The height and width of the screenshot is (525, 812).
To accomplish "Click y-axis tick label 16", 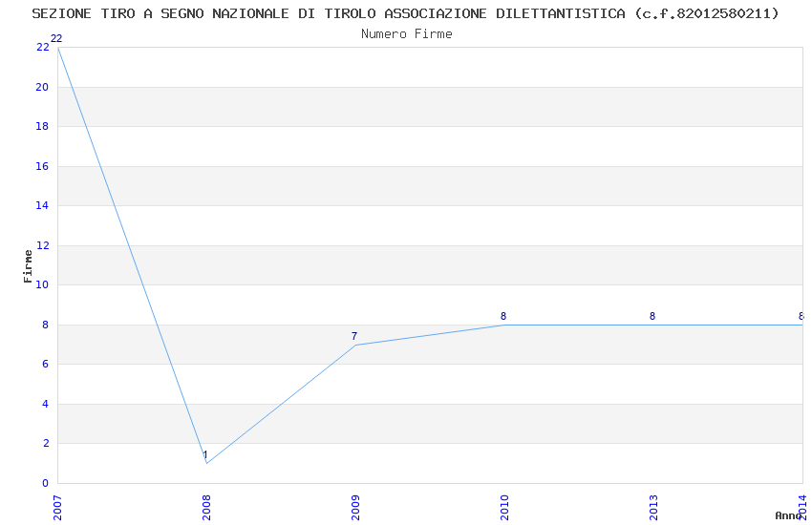I will pos(42,166).
